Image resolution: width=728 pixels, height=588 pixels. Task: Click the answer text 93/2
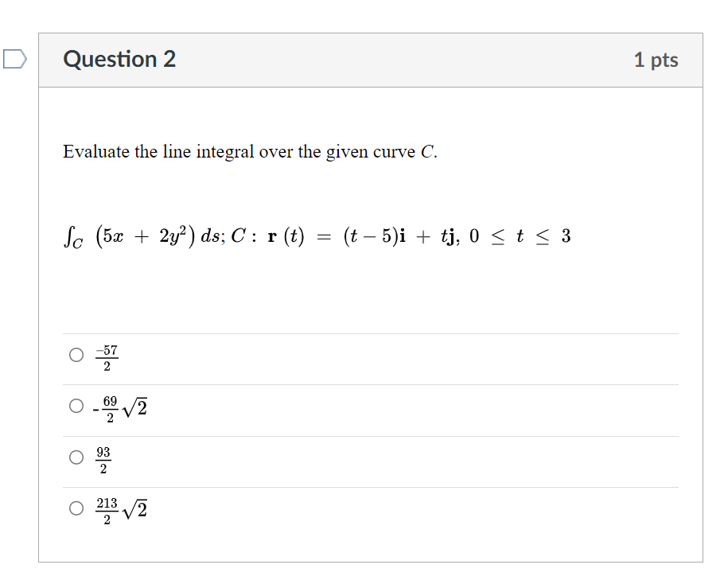point(104,456)
